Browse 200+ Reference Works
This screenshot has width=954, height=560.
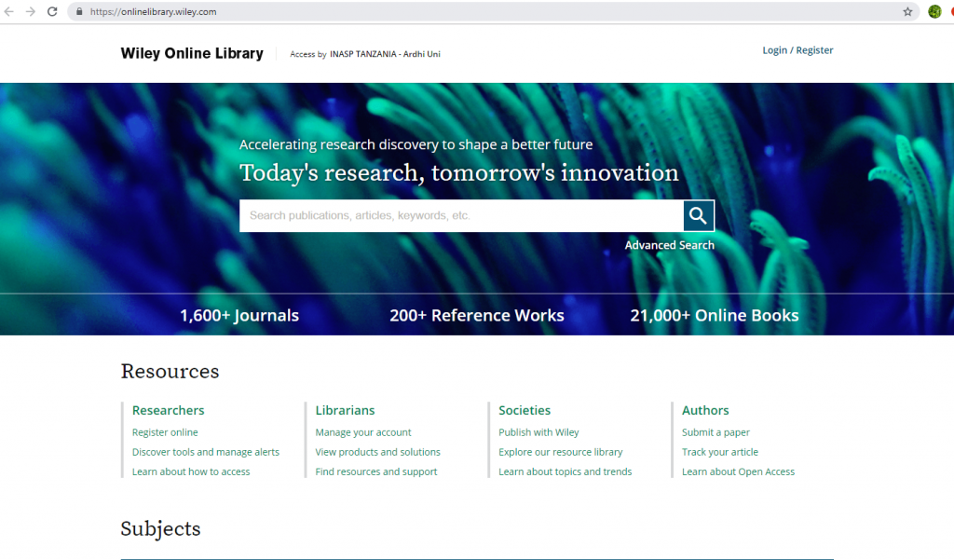tap(477, 315)
